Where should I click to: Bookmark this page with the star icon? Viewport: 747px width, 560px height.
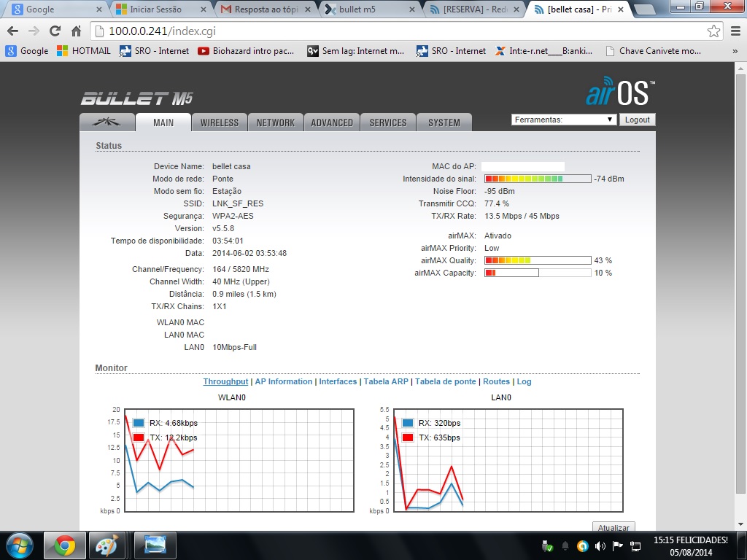pyautogui.click(x=713, y=31)
